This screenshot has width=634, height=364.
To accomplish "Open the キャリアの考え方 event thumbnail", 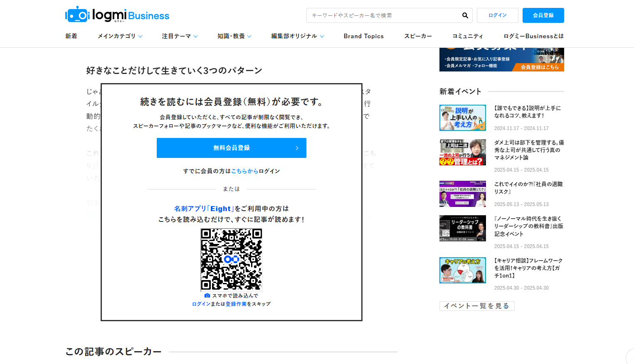I will [463, 270].
